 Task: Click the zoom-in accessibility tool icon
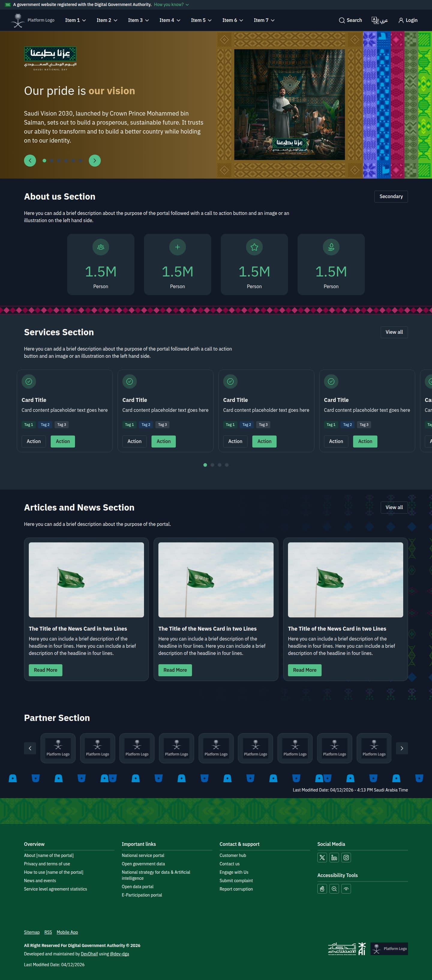coord(334,889)
